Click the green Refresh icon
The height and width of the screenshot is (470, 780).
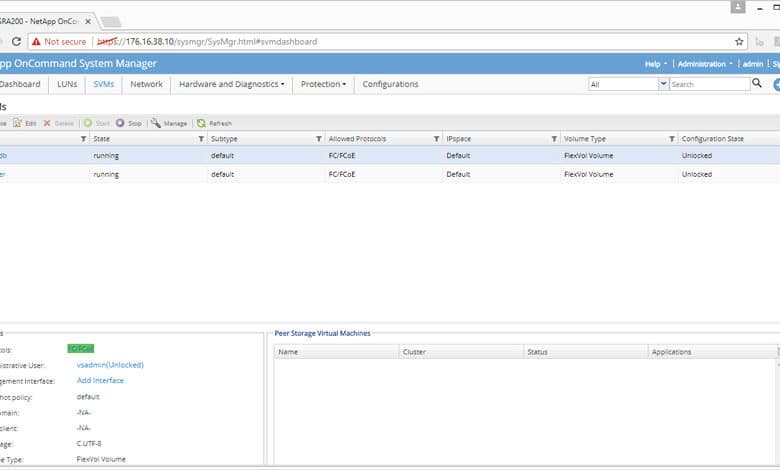[201, 123]
